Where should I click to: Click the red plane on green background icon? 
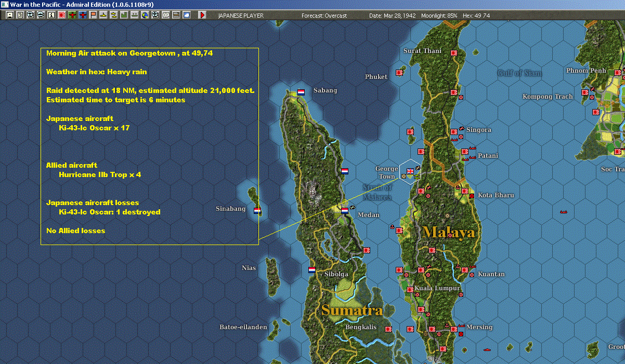[x=72, y=15]
